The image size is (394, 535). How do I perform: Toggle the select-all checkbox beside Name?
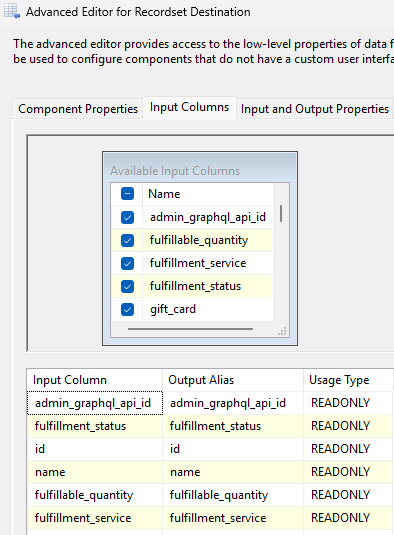coord(127,194)
